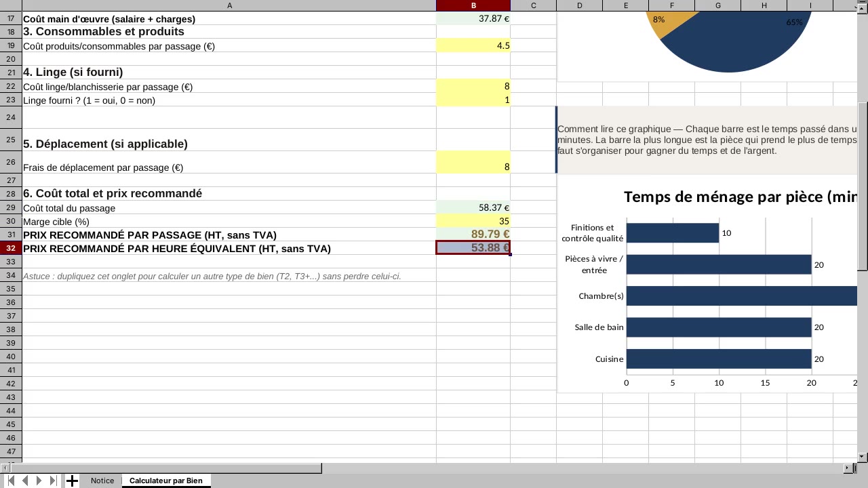Click the Cuisine bar in chart
The width and height of the screenshot is (868, 488).
click(x=719, y=359)
